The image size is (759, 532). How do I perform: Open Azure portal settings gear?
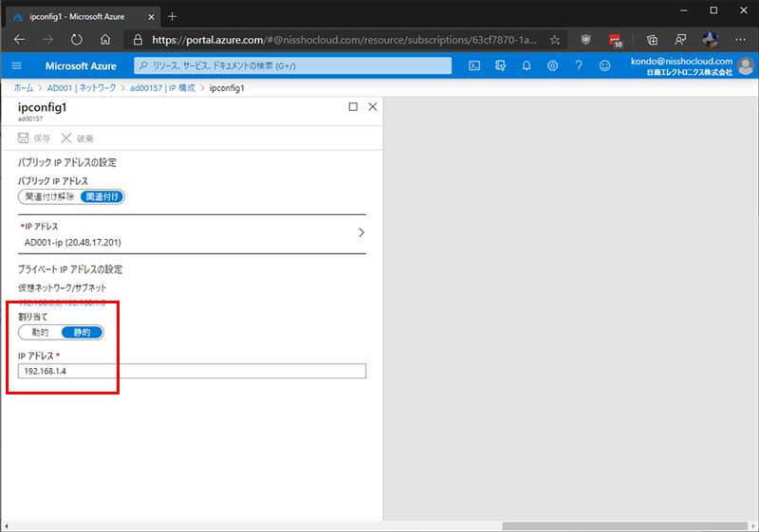(x=552, y=65)
